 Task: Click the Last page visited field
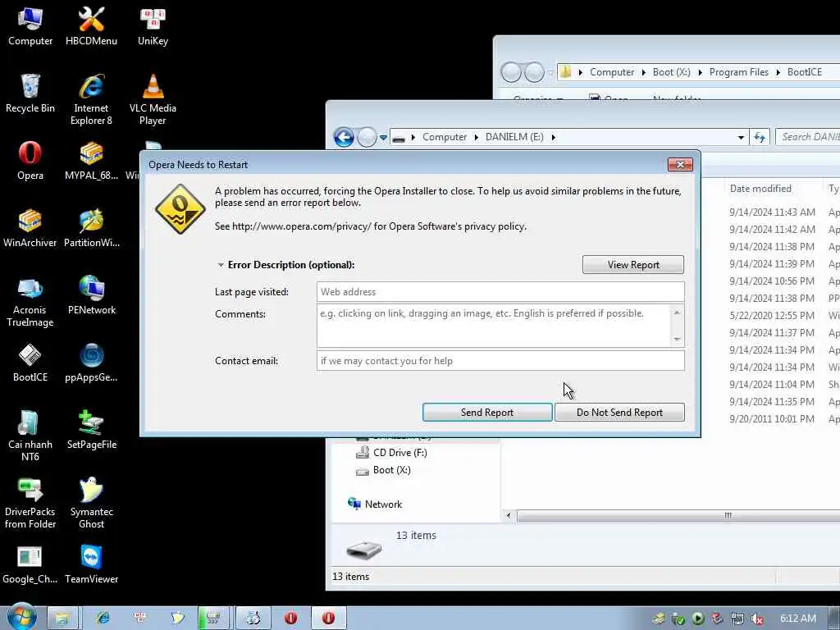(x=500, y=292)
